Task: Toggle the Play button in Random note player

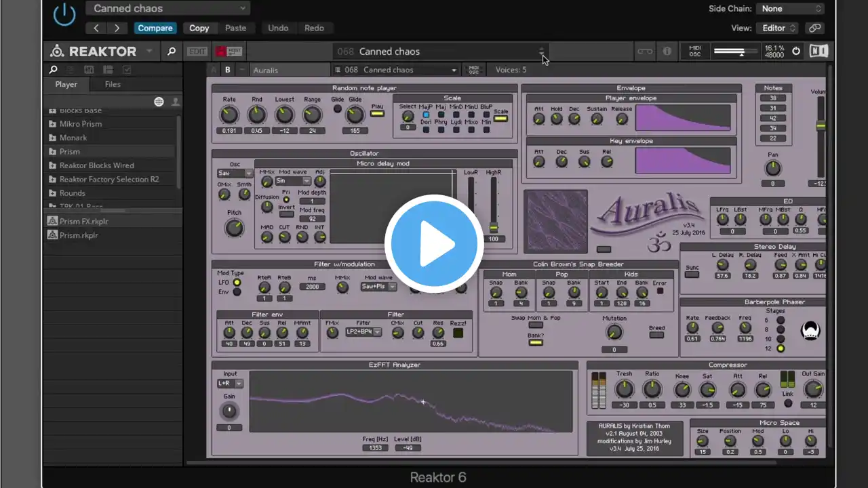Action: tap(377, 113)
